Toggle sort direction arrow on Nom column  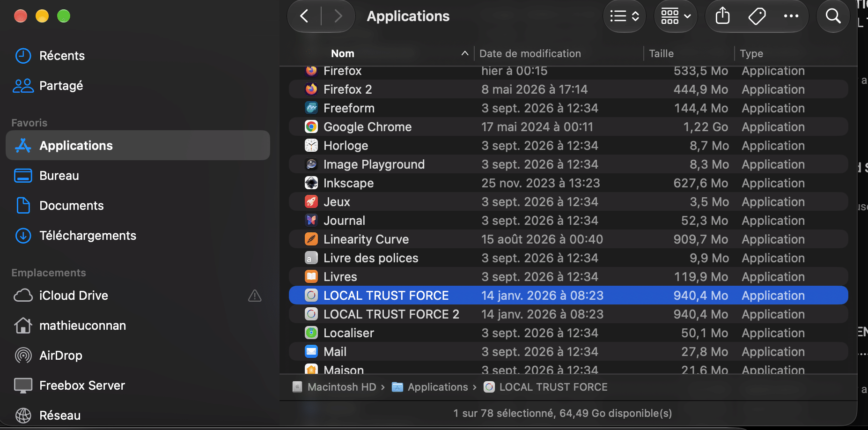pyautogui.click(x=465, y=53)
